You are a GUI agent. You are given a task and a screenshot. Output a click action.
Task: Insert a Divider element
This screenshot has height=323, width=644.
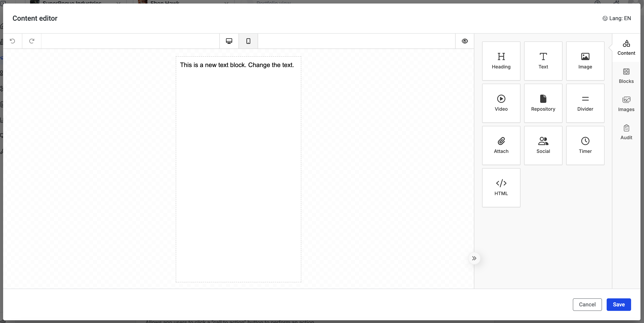[585, 103]
